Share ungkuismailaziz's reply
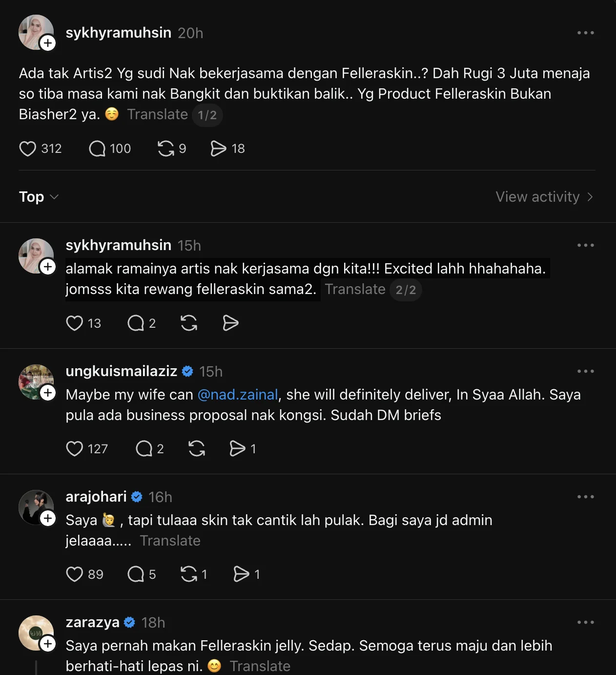 237,448
